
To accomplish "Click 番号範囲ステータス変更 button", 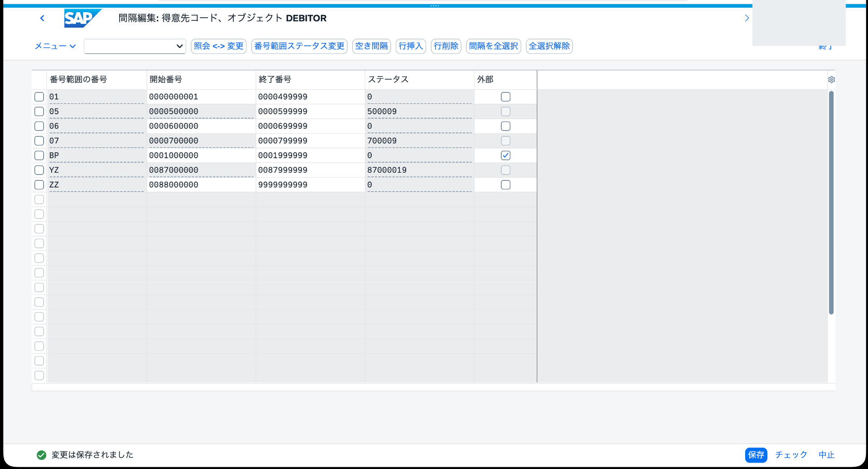I will 299,46.
